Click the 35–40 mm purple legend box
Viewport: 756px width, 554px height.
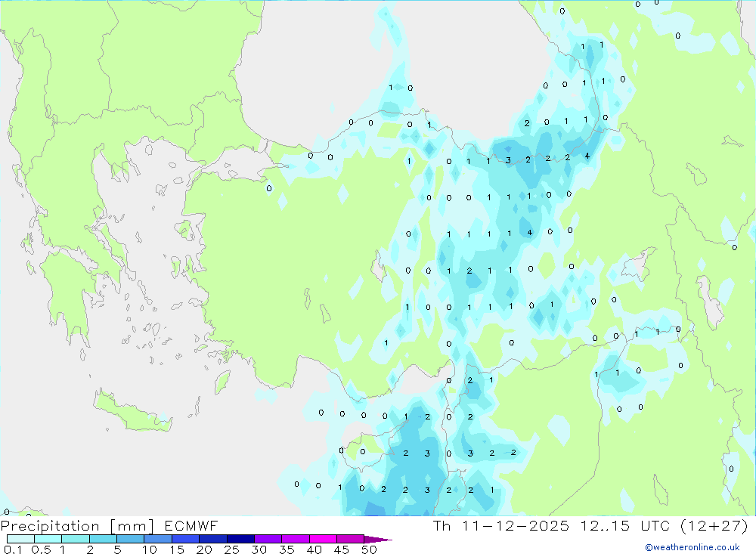[x=296, y=539]
